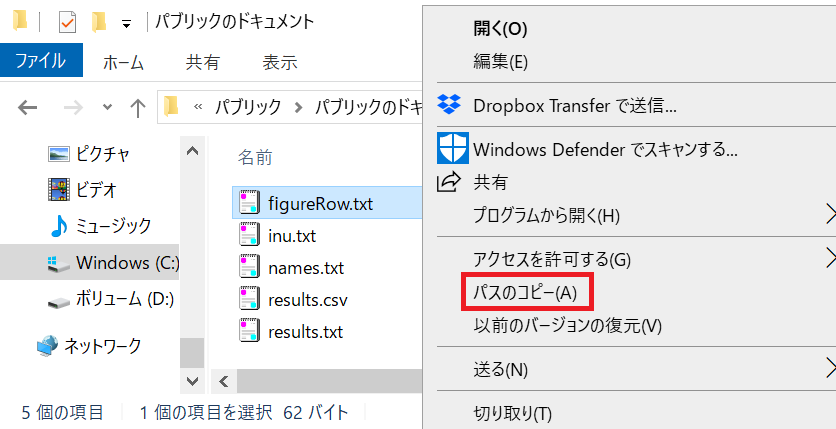This screenshot has height=429, width=836.
Task: Click the inu.txt file icon
Action: pos(250,236)
